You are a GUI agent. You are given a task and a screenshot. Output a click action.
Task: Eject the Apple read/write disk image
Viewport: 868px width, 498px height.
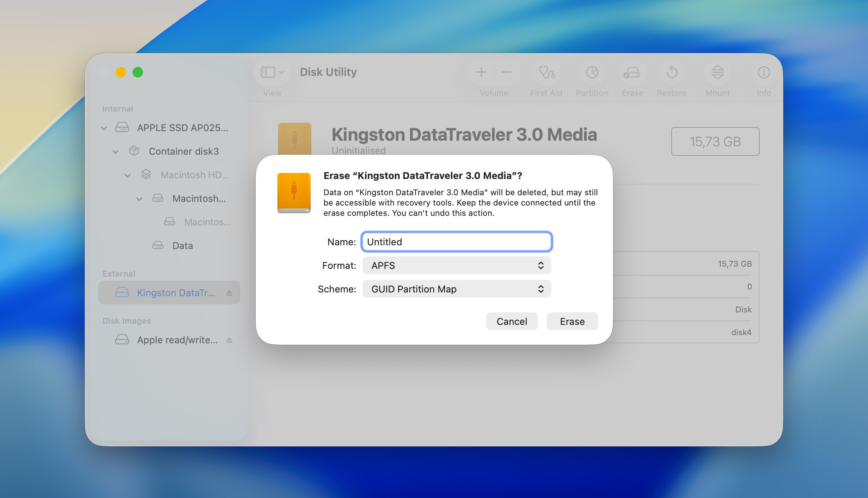pos(229,340)
